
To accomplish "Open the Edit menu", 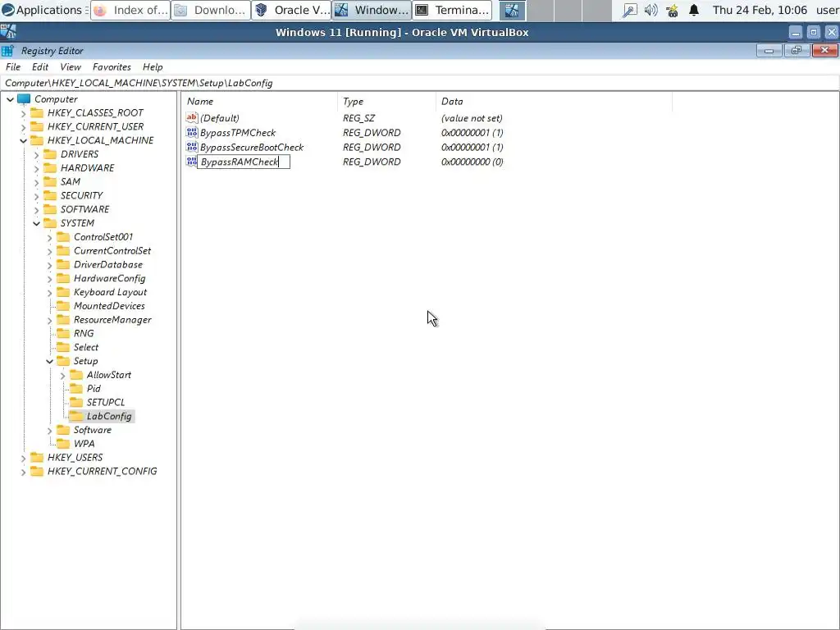I will point(40,67).
